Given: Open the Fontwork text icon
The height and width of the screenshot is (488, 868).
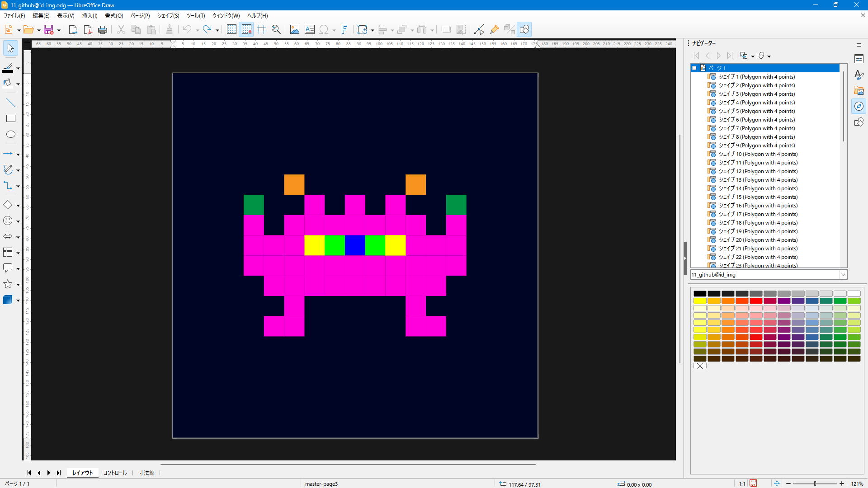Looking at the screenshot, I should [344, 30].
